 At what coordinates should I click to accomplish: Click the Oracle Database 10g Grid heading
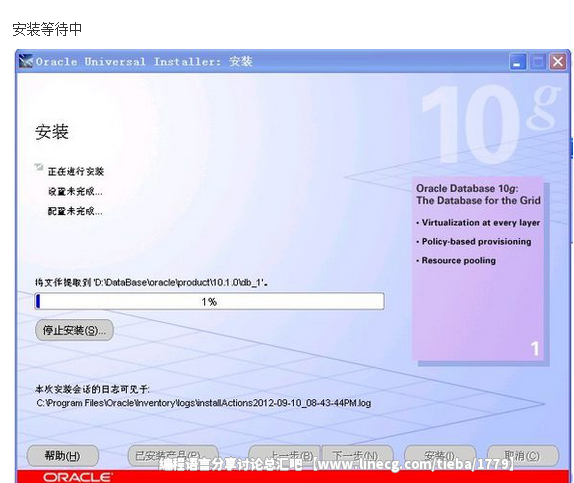pos(478,194)
